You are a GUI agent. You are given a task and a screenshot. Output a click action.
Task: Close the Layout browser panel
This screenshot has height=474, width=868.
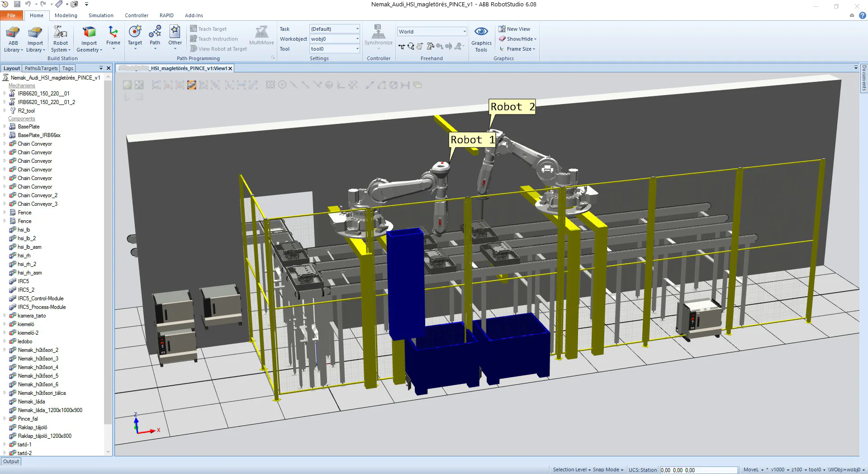pyautogui.click(x=109, y=68)
